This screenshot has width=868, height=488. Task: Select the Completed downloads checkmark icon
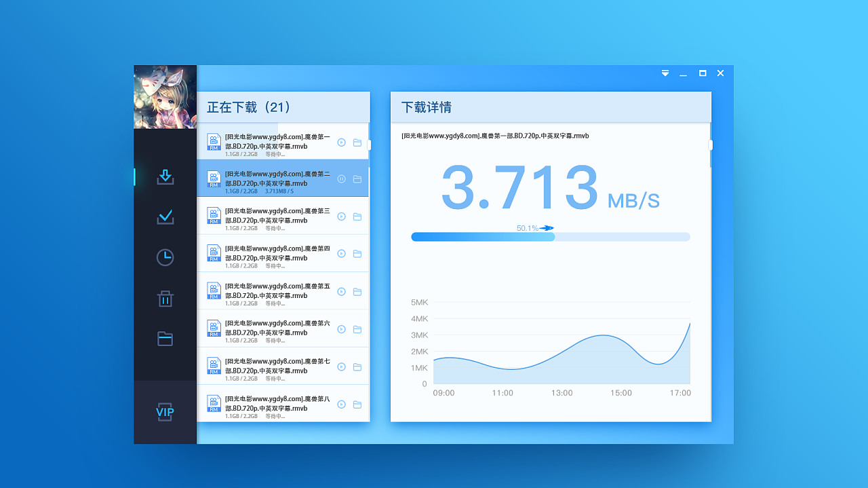pyautogui.click(x=165, y=217)
